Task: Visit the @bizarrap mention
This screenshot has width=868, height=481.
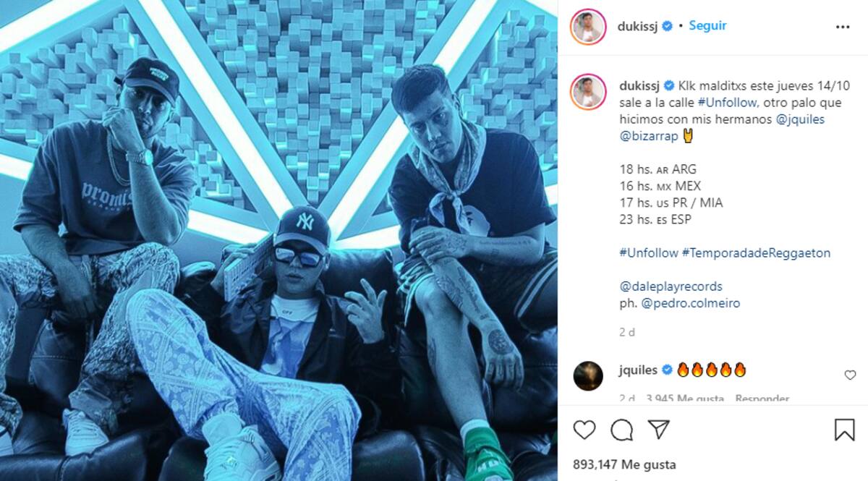Action: pos(649,136)
